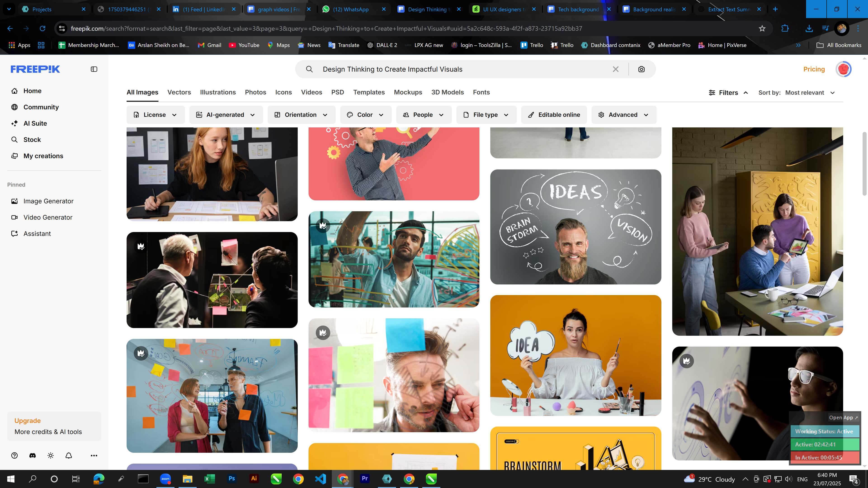Click the search magnifier icon
868x488 pixels.
coord(309,69)
